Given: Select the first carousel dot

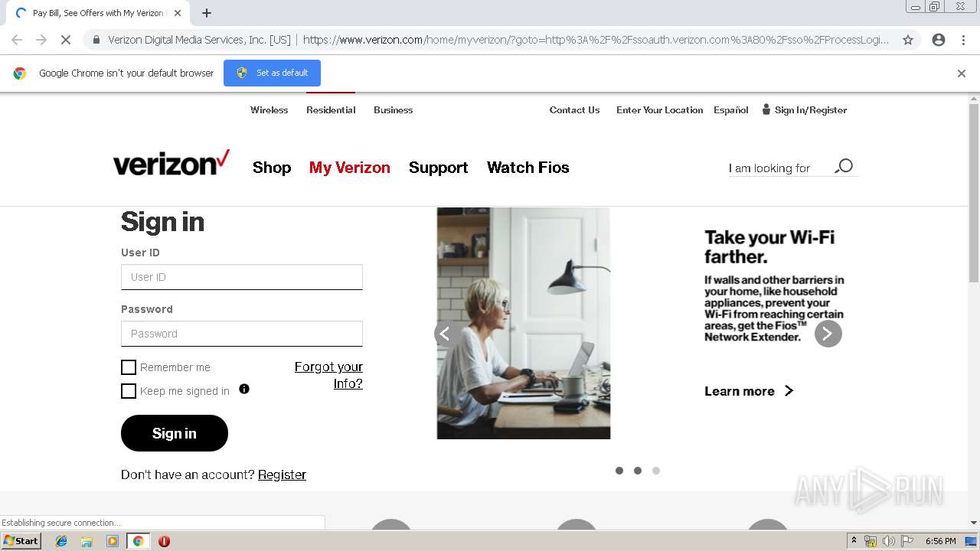Looking at the screenshot, I should (619, 471).
